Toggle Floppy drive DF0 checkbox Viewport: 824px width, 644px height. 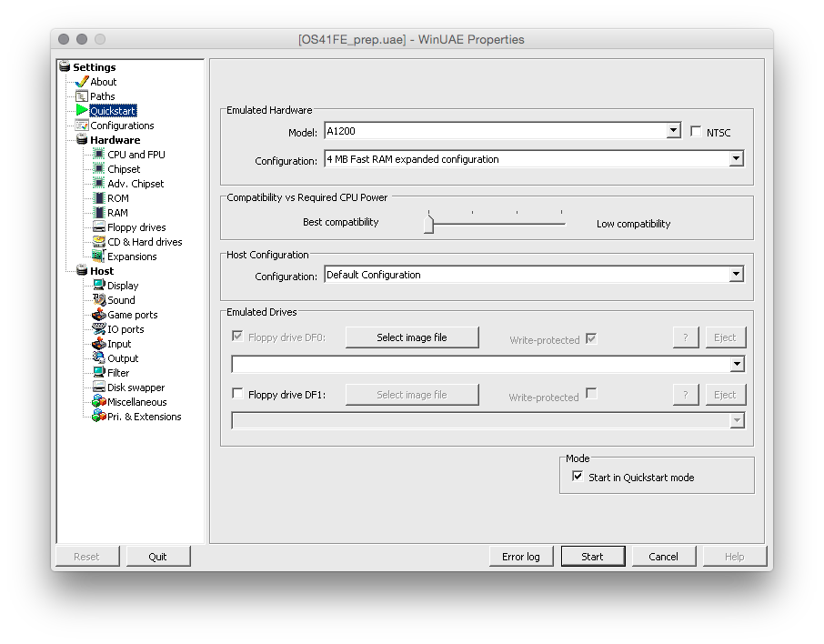237,337
